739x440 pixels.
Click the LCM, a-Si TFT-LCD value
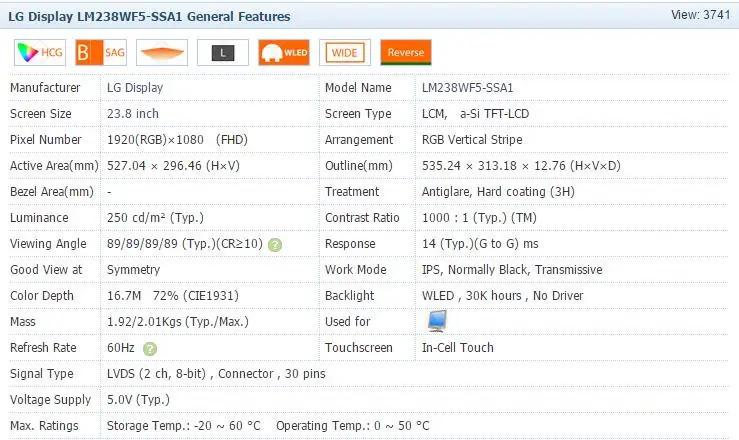pos(476,114)
